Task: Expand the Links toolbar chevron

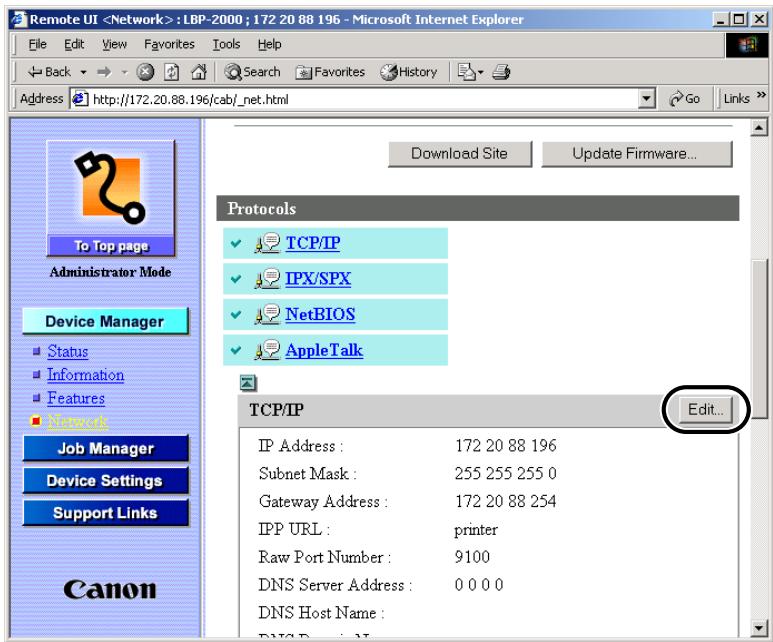Action: tap(761, 95)
